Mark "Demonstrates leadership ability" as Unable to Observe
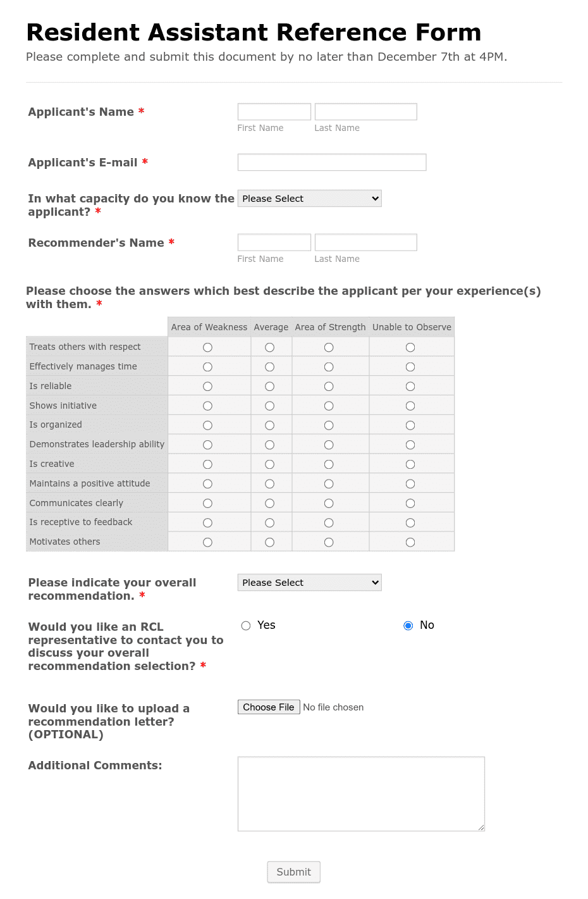588x899 pixels. pos(410,444)
